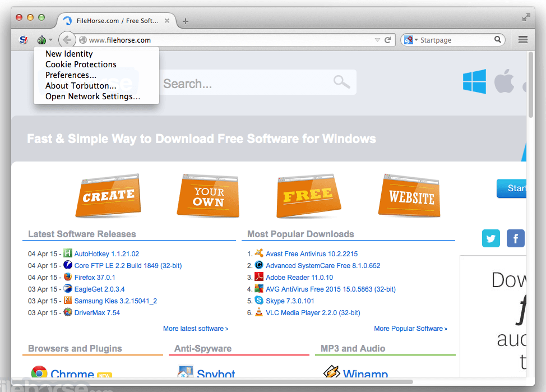Click the site search magnifier icon
The image size is (546, 392).
(x=341, y=82)
